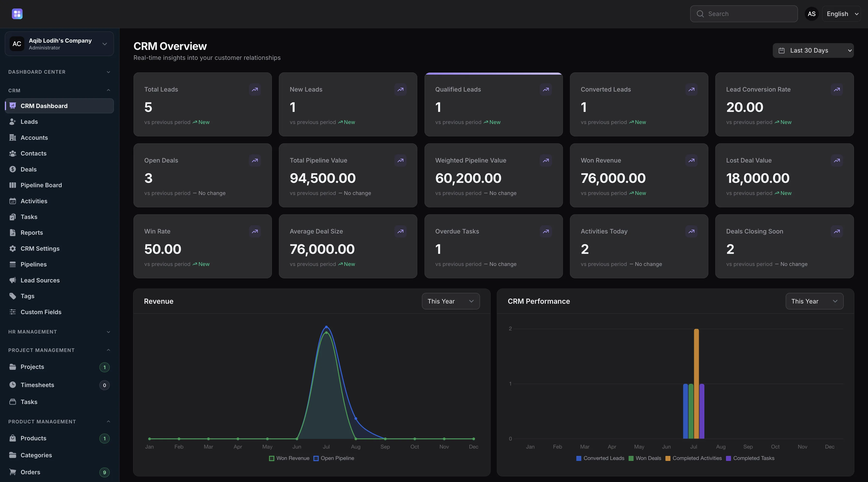The image size is (868, 482).
Task: Open Reports in the sidebar
Action: tap(59, 233)
